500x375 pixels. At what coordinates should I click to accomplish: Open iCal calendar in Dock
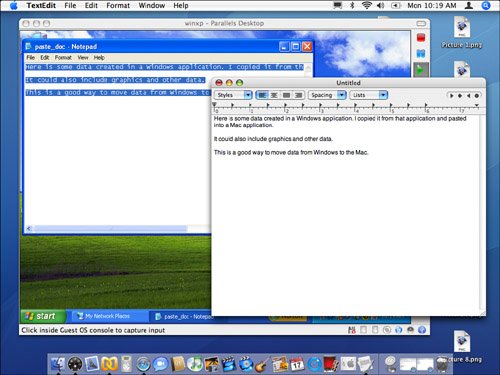pos(297,364)
